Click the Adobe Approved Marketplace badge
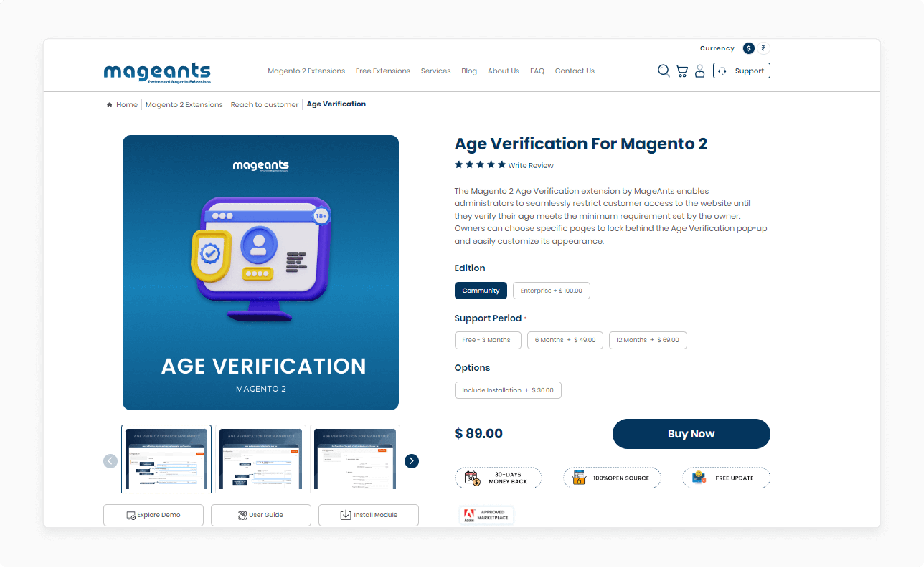 [486, 515]
